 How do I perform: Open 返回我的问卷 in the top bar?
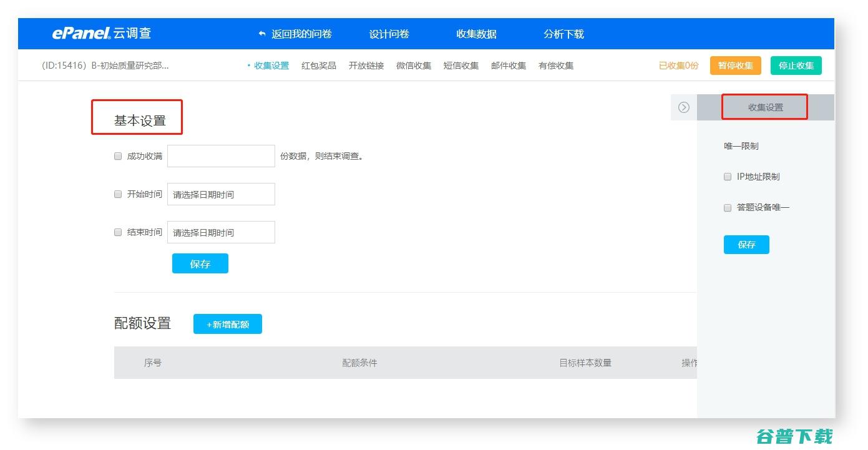(x=301, y=34)
